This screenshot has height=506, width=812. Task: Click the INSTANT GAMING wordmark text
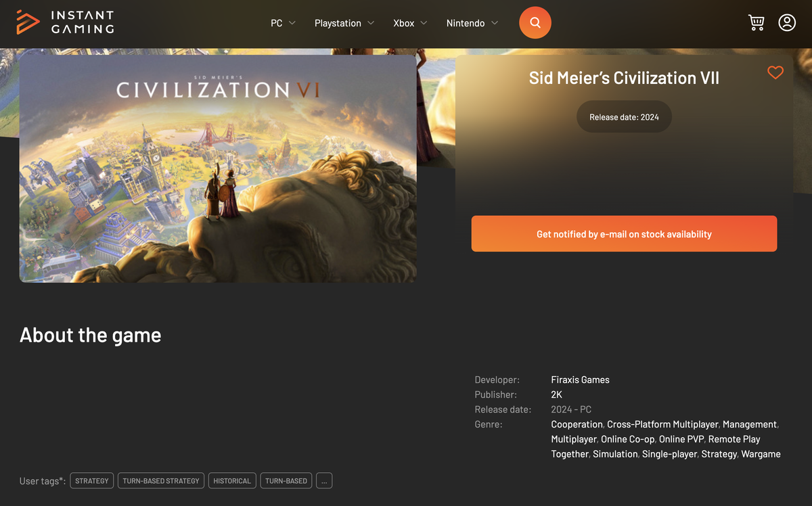pos(83,22)
